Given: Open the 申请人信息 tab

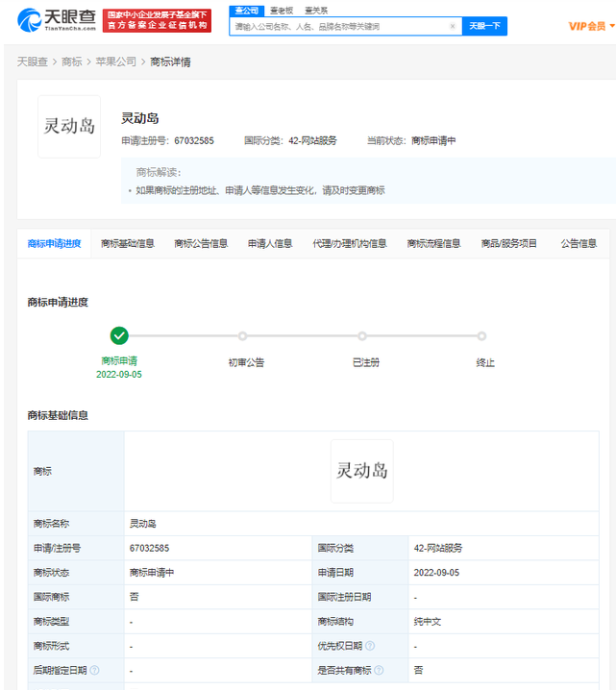Looking at the screenshot, I should (270, 243).
